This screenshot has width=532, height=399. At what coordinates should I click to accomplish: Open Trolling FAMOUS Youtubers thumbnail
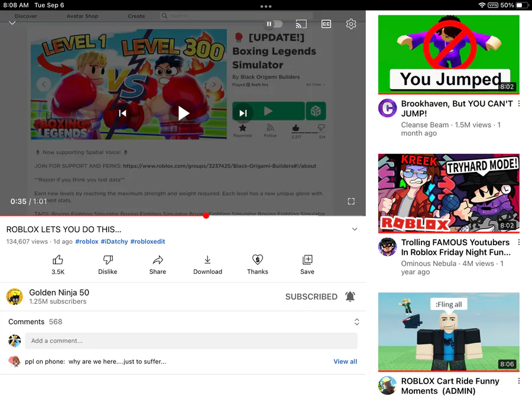pos(449,193)
